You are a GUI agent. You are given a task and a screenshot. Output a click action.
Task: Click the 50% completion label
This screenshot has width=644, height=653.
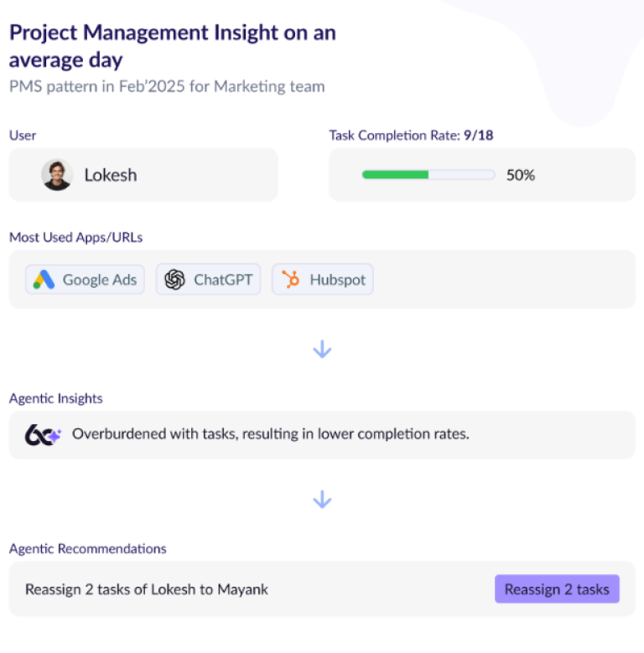[520, 175]
